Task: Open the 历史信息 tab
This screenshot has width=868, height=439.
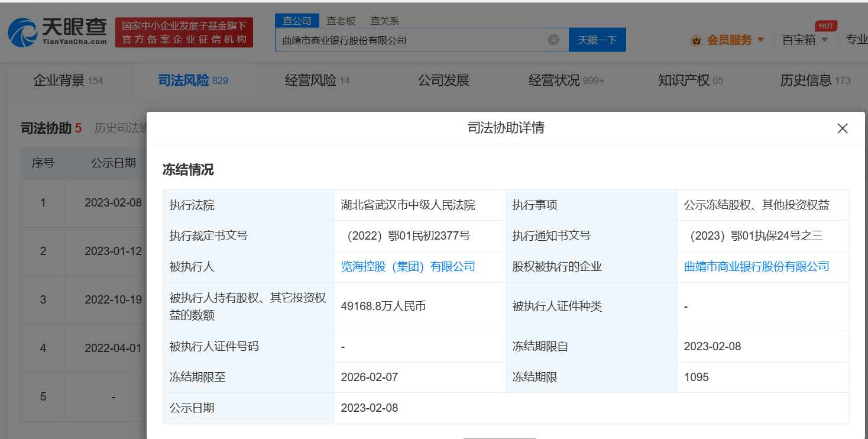Action: (815, 80)
